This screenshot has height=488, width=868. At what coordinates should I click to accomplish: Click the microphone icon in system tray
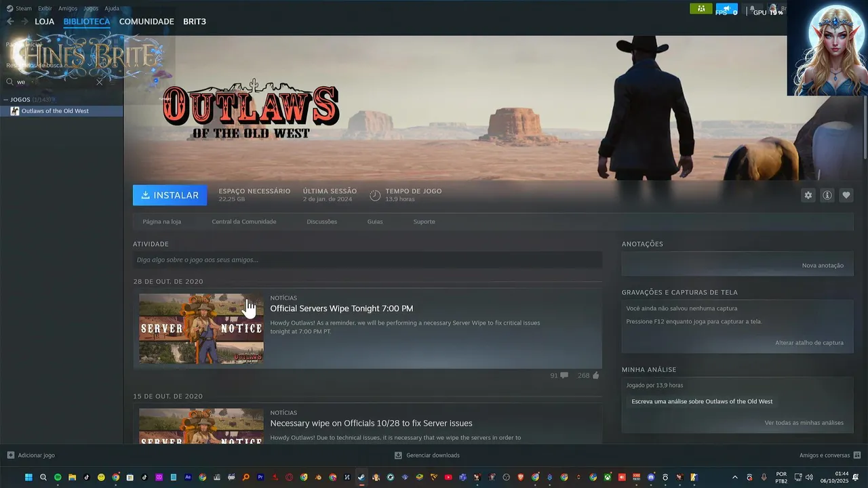click(x=764, y=477)
